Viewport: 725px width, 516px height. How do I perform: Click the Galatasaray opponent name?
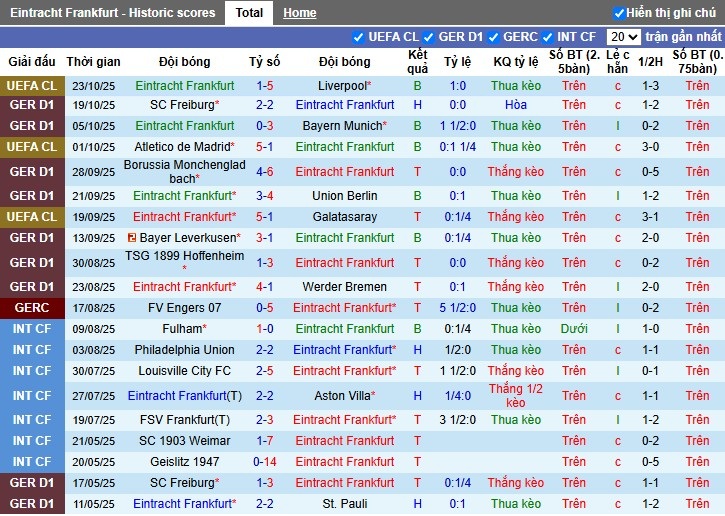coord(344,217)
